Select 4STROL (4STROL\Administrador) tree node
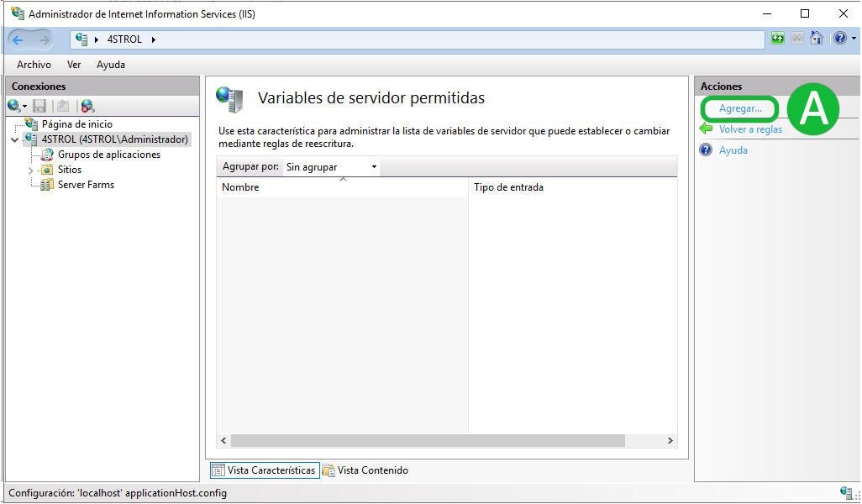 (114, 139)
